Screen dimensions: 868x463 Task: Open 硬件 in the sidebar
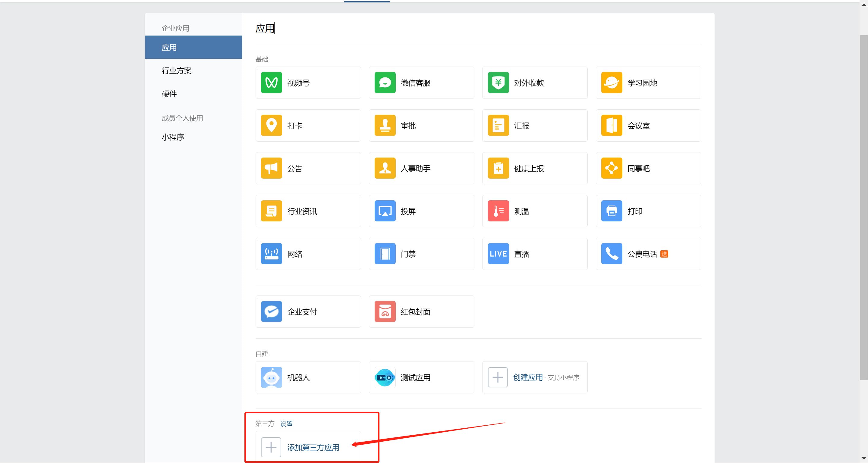193,94
